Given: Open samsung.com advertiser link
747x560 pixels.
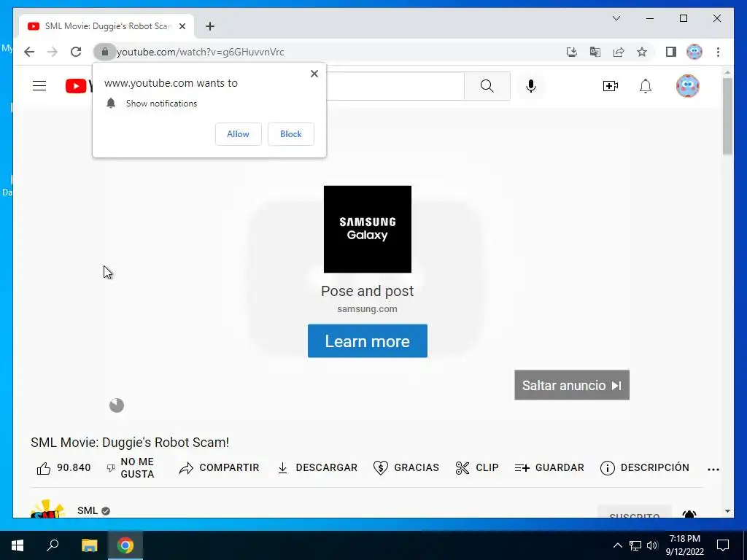Looking at the screenshot, I should tap(368, 309).
